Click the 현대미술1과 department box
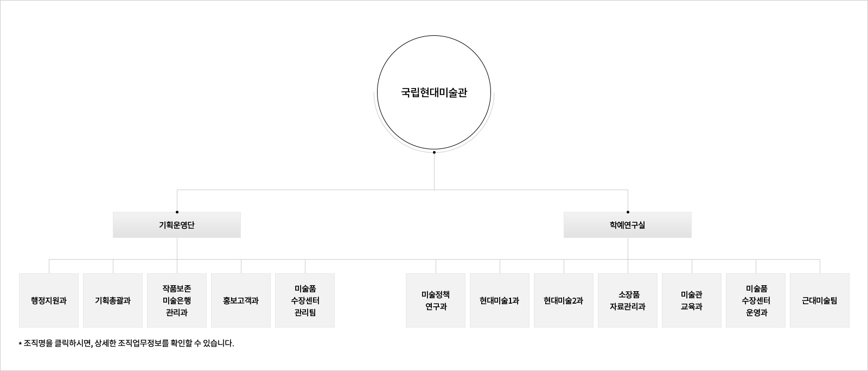 tap(500, 300)
